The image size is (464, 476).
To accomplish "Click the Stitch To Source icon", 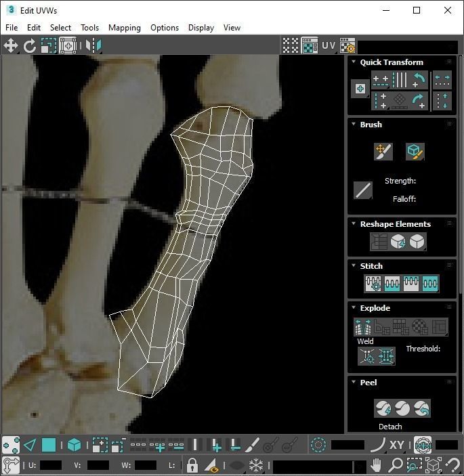I will point(411,284).
